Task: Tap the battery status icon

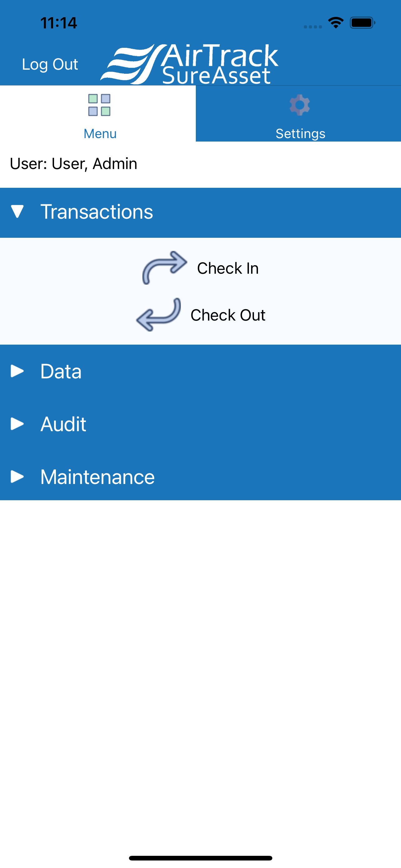Action: pyautogui.click(x=362, y=23)
